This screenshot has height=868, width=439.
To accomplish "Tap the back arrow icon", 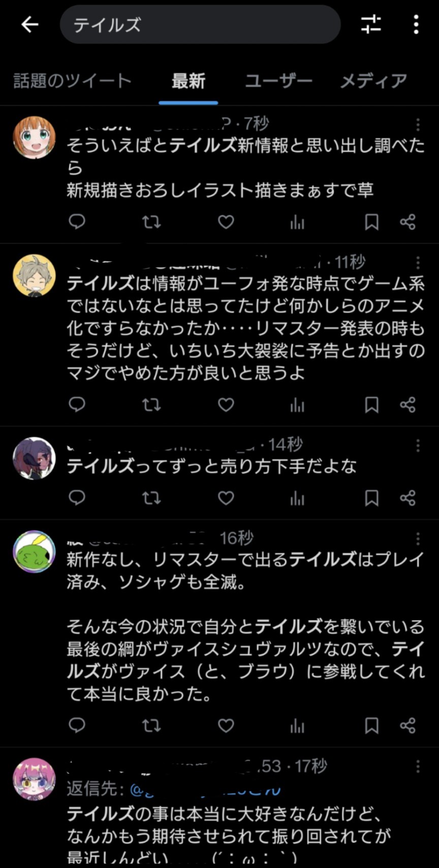I will (x=30, y=24).
